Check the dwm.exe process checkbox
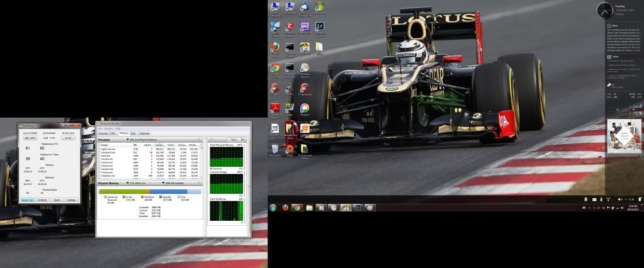Viewport: 644px width, 268px height. 99,156
